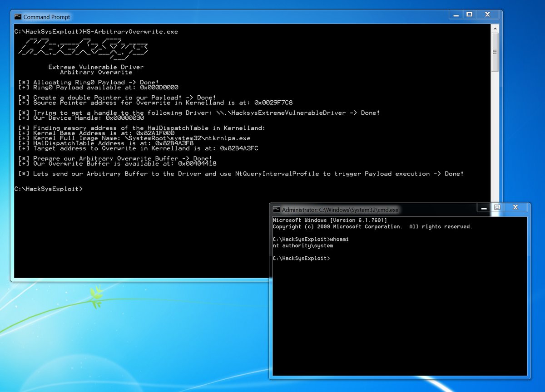Click 'Extreme Vulnerable Driver' heading text
This screenshot has height=392, width=545.
[96, 67]
